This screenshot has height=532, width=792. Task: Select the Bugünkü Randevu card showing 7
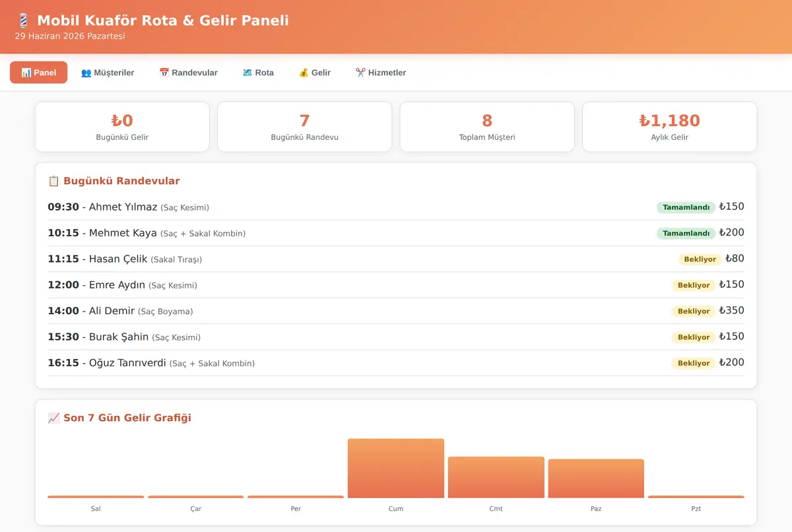(304, 127)
